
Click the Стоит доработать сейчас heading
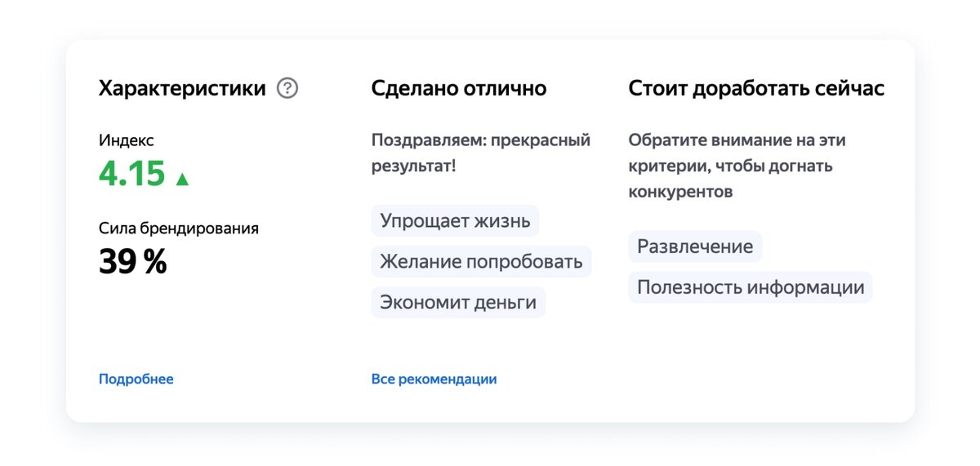(756, 88)
